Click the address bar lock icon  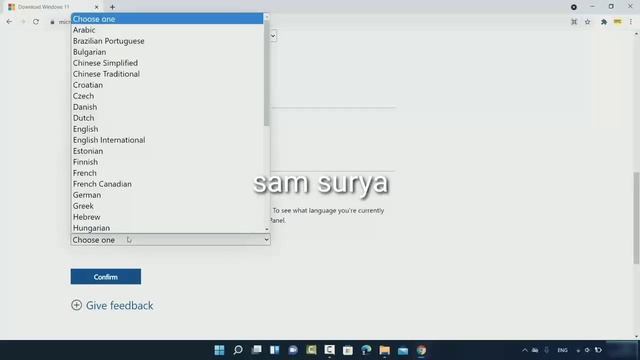pos(52,22)
